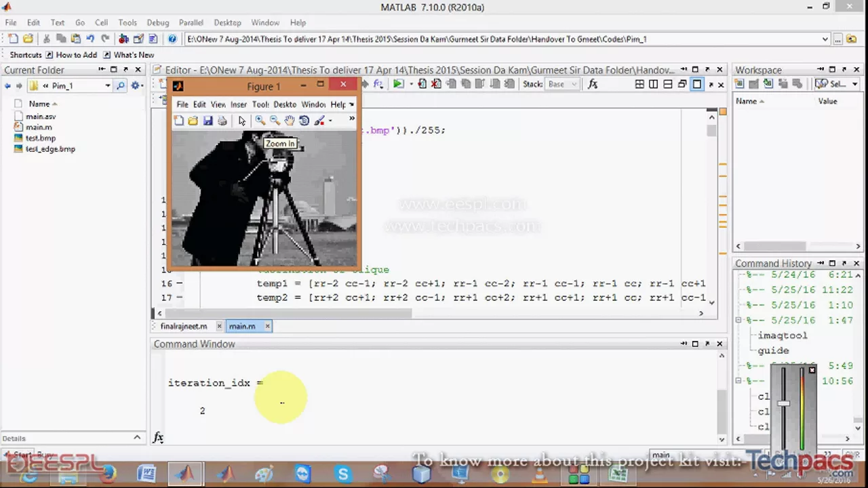Open the Stack Base dropdown

563,84
